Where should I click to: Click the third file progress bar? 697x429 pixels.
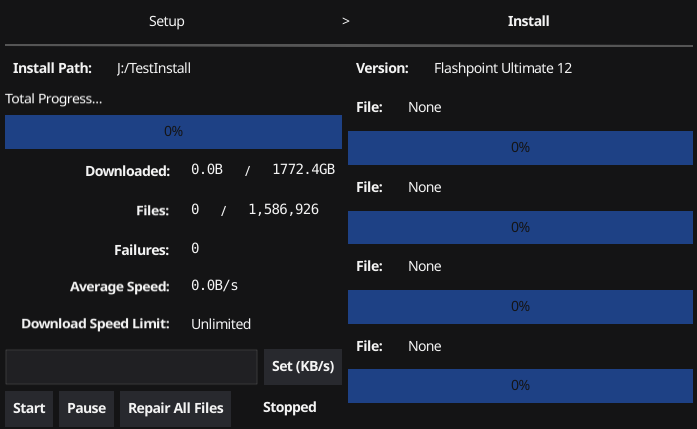(520, 306)
